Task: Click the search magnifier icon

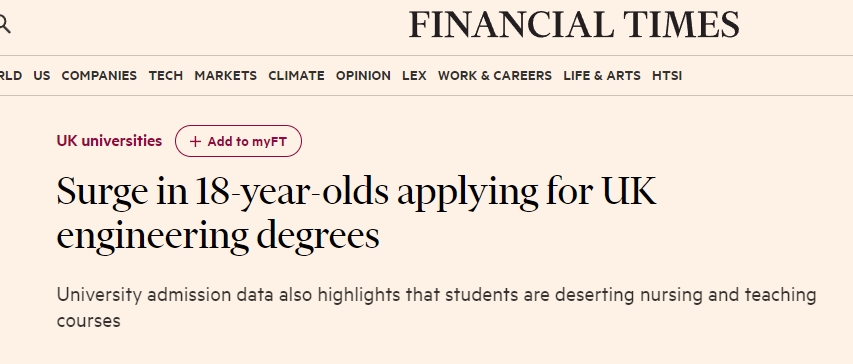Action: point(4,24)
